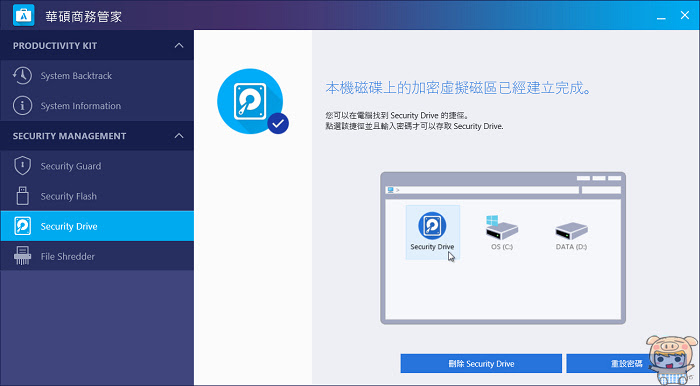Image resolution: width=700 pixels, height=386 pixels.
Task: Select the Security Guard shield icon
Action: (22, 166)
